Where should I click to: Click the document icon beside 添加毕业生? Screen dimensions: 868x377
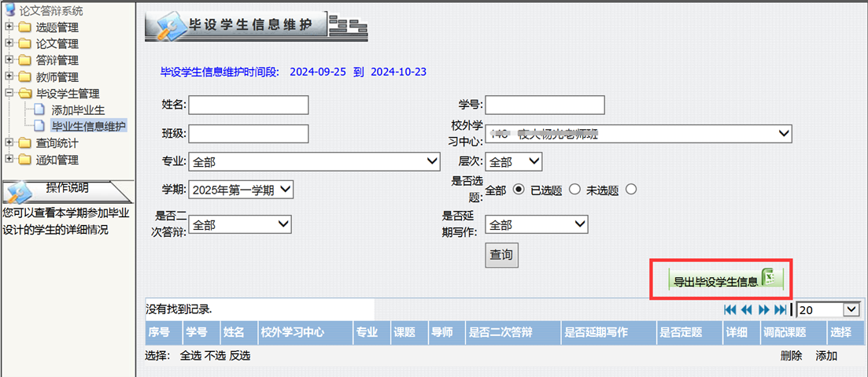[39, 110]
